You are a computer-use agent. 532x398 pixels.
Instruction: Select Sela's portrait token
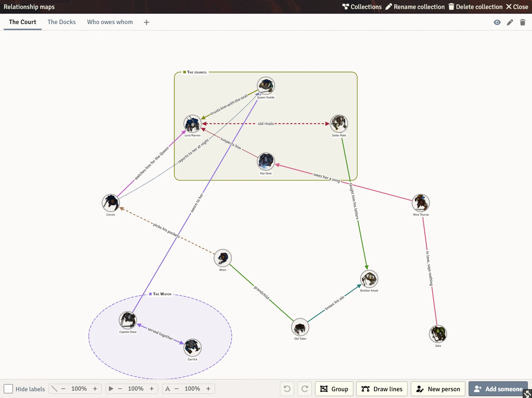click(438, 334)
